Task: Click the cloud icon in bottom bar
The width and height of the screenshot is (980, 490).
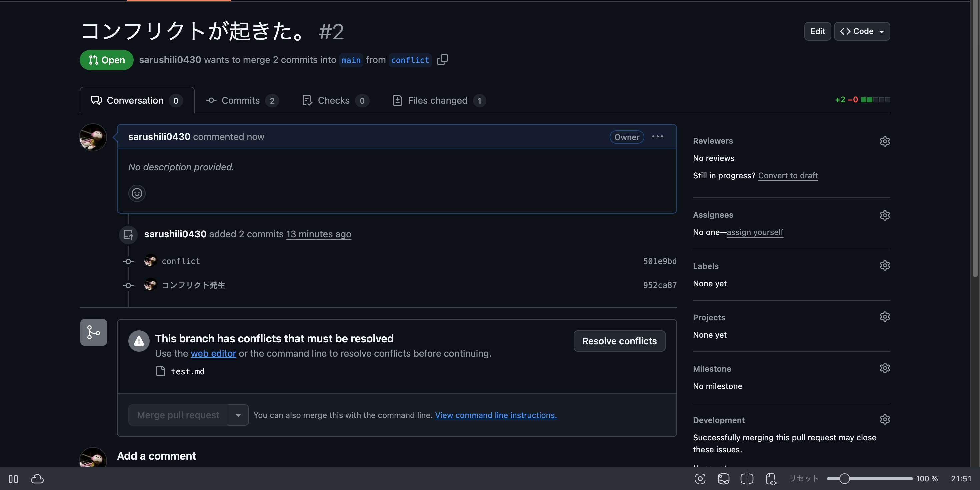Action: coord(37,479)
